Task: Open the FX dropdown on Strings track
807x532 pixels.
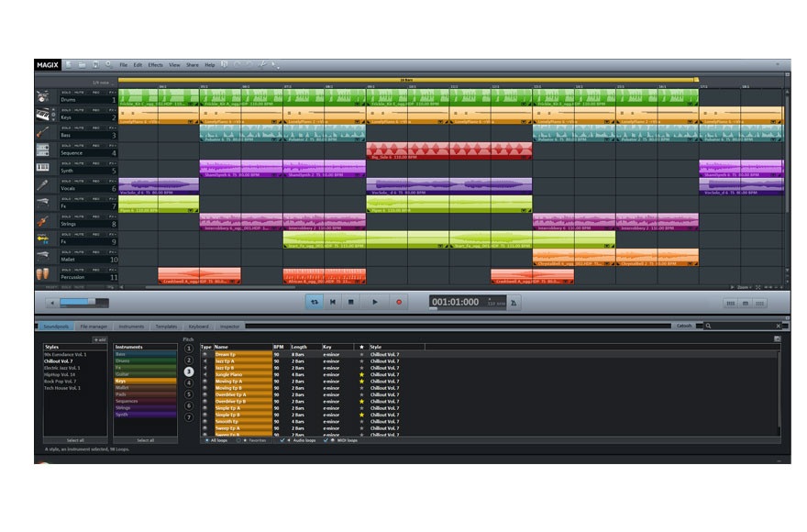Action: coord(112,216)
